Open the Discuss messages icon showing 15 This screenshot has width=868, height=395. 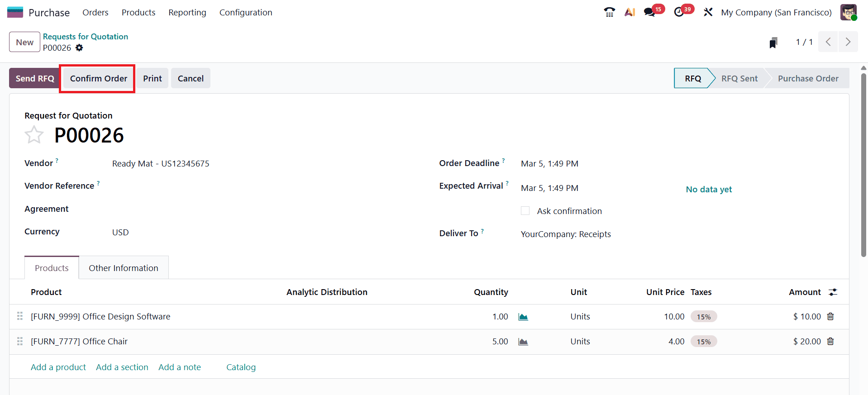coord(650,11)
